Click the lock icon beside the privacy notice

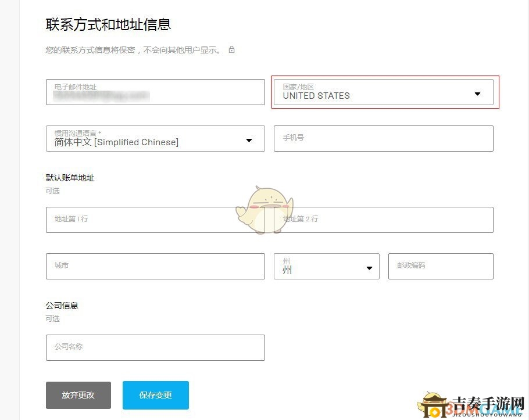click(231, 50)
